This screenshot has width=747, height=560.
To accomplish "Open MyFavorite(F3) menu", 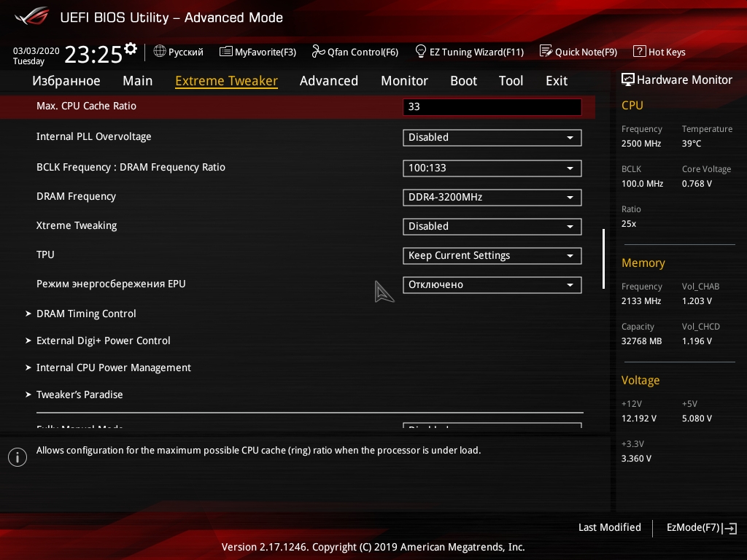I will pos(258,52).
